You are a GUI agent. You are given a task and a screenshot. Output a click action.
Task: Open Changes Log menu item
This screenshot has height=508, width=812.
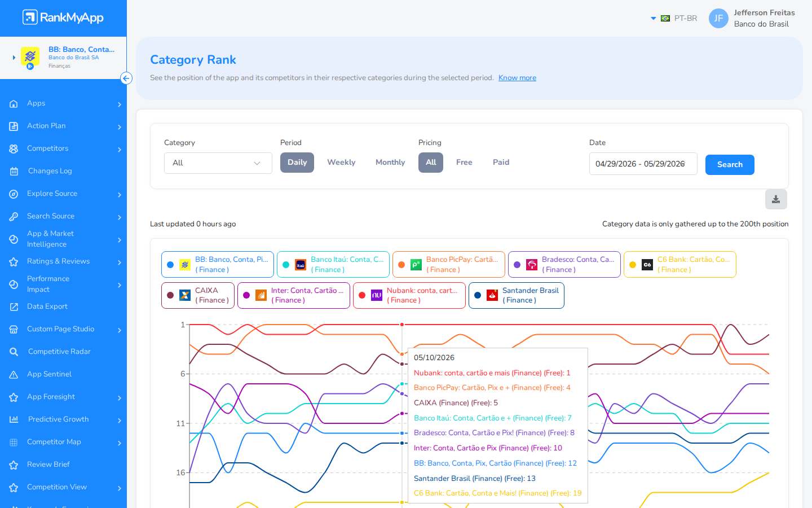(x=63, y=171)
